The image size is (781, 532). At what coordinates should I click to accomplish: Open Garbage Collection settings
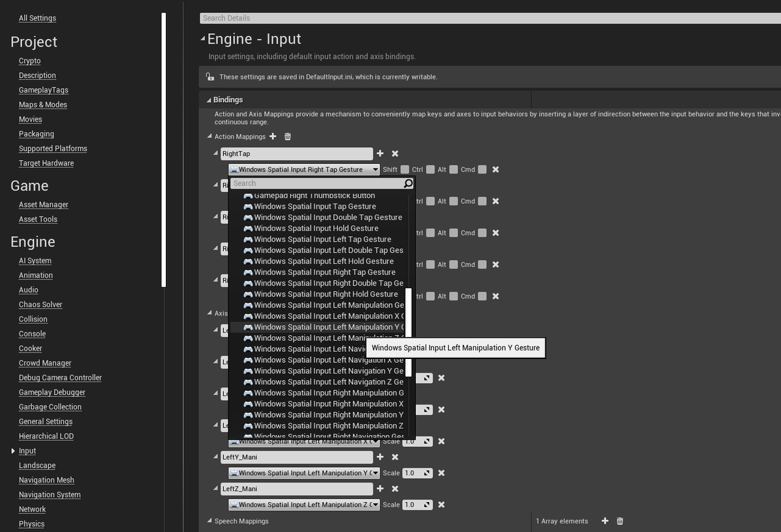coord(50,407)
